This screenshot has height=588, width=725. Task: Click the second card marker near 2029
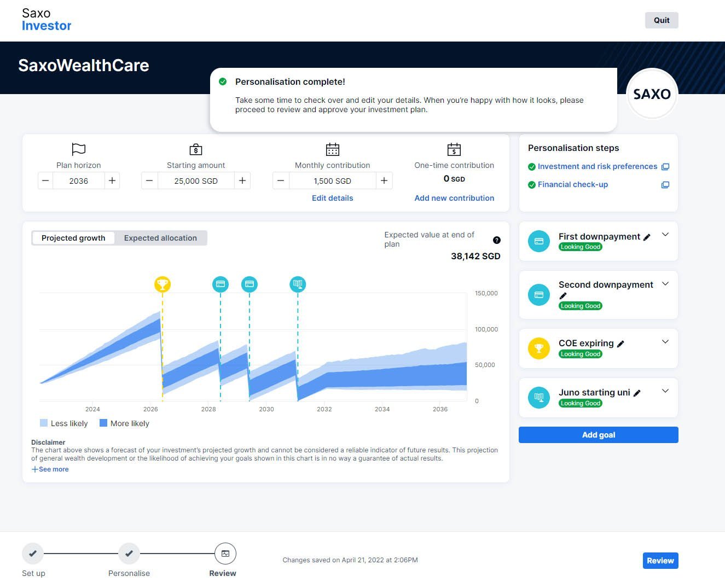point(250,284)
